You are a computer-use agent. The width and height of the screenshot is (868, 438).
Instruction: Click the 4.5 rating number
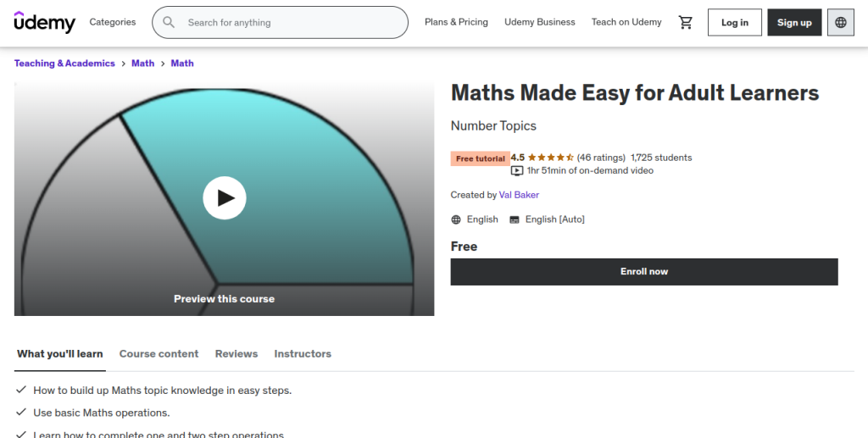[518, 158]
